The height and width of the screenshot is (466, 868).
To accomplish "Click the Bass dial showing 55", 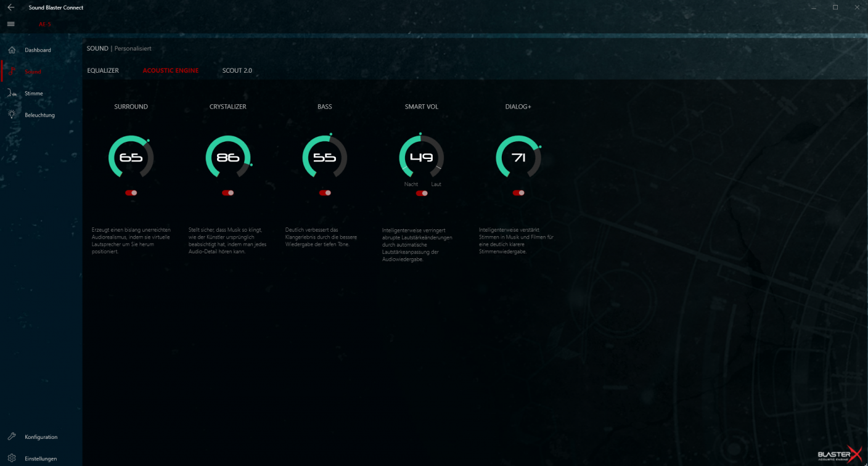I will point(325,157).
